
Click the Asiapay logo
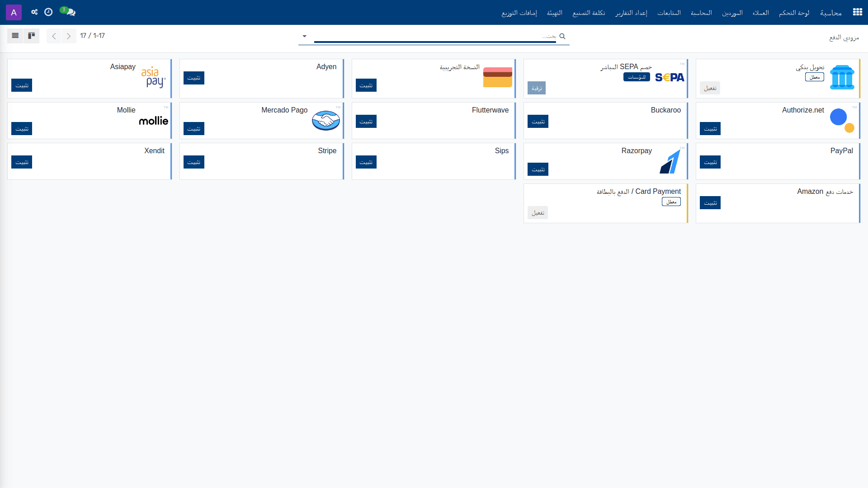tap(154, 77)
